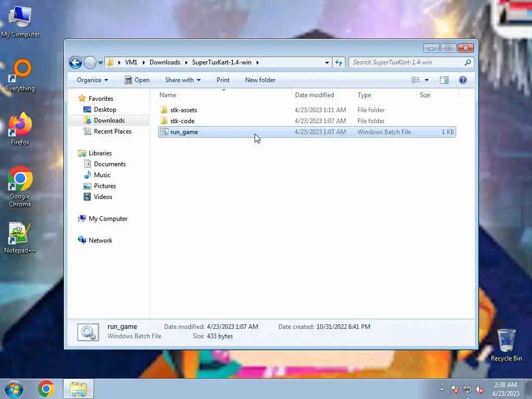Open Explorer help
This screenshot has height=399, width=532.
pos(462,80)
